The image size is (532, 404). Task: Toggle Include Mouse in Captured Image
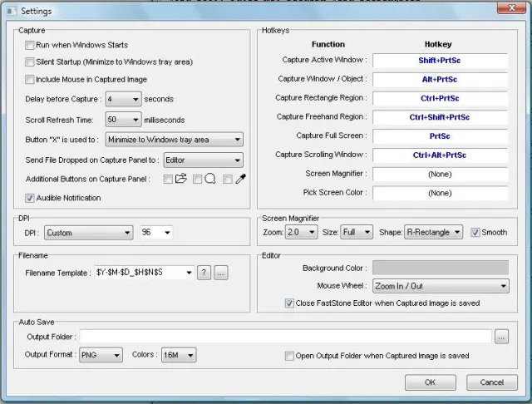(x=31, y=80)
